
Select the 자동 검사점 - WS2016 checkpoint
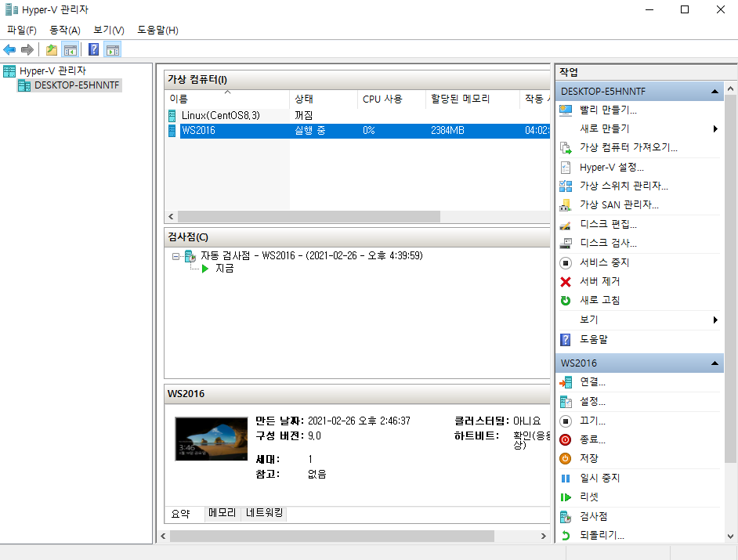(x=312, y=256)
